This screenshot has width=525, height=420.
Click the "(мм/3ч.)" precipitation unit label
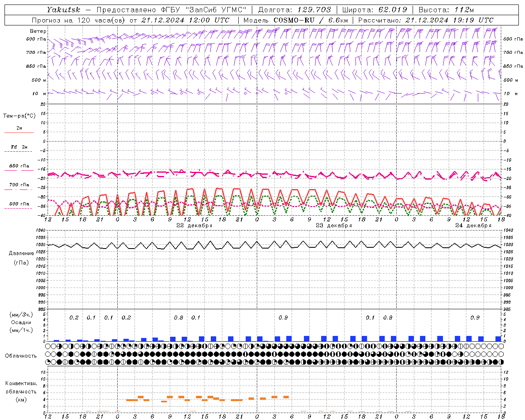21,315
